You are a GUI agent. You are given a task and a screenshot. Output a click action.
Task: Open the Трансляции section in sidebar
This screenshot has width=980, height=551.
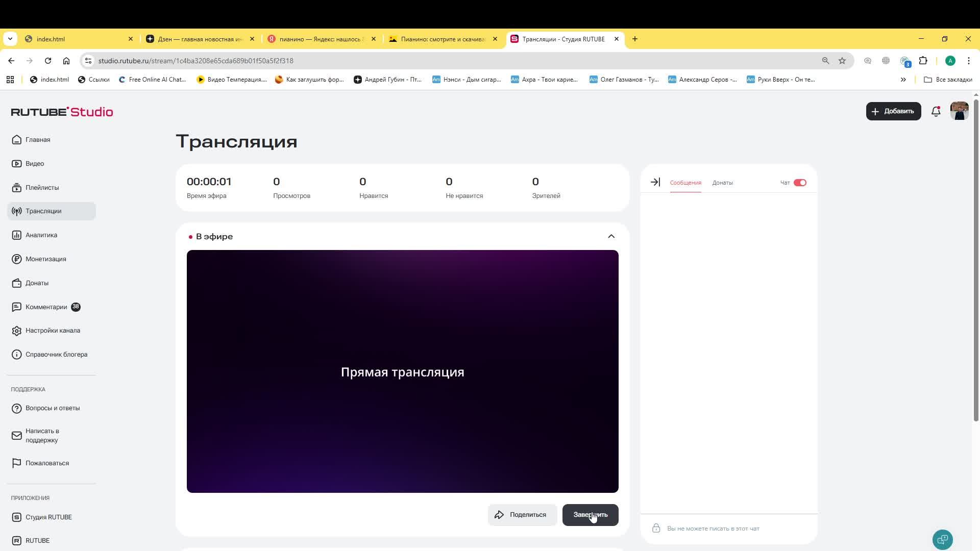point(43,211)
